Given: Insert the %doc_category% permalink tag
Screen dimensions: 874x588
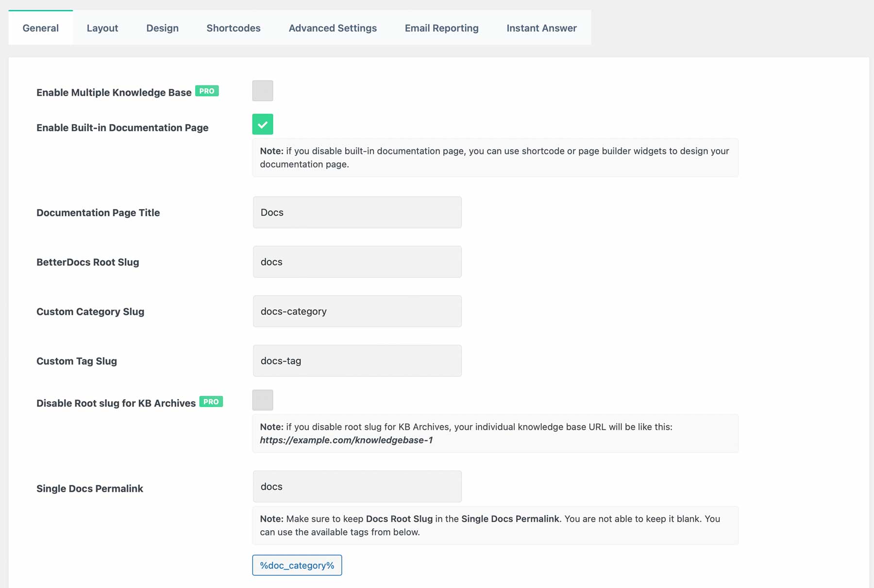Looking at the screenshot, I should pyautogui.click(x=297, y=565).
